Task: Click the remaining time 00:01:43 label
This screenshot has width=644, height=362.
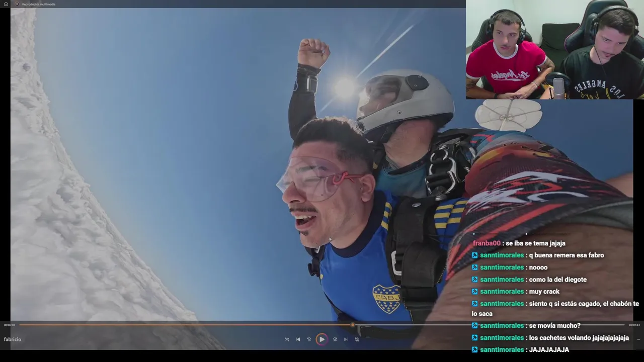Action: [634, 325]
